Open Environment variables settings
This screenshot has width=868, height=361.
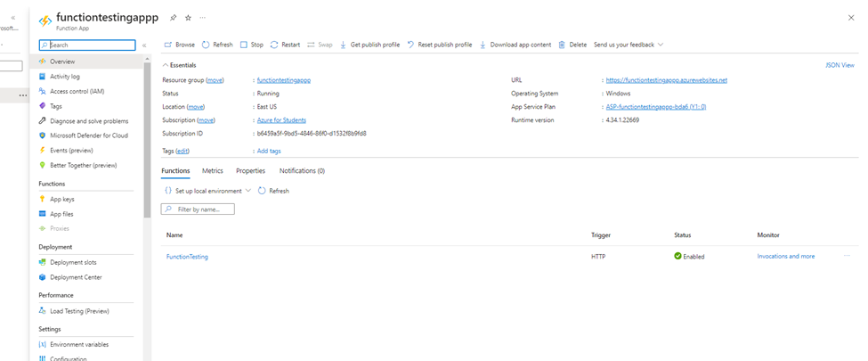click(79, 344)
